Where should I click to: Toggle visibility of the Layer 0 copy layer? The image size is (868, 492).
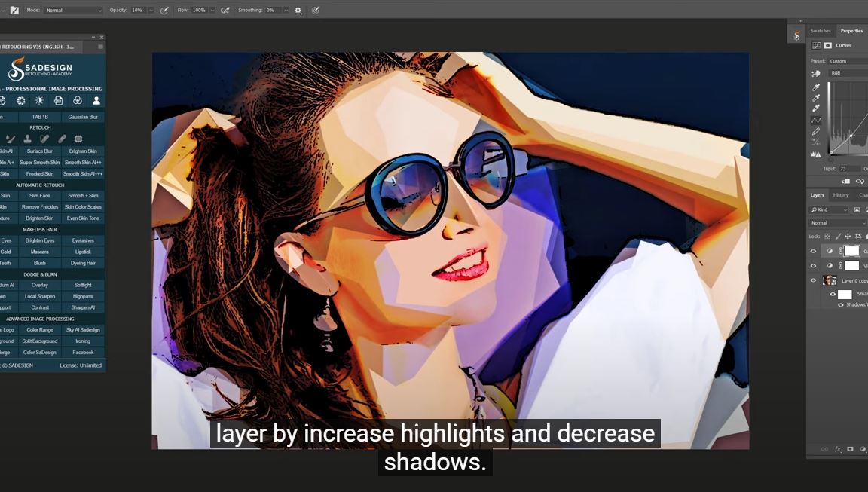812,280
